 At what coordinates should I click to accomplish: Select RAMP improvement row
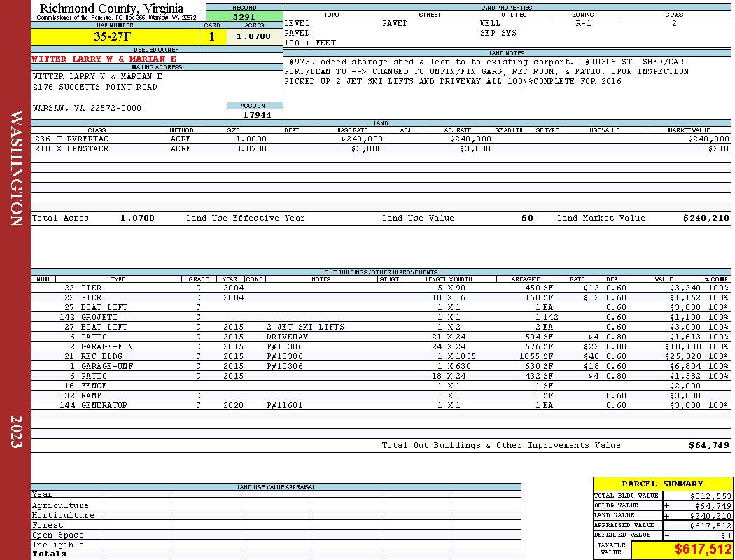[x=381, y=396]
